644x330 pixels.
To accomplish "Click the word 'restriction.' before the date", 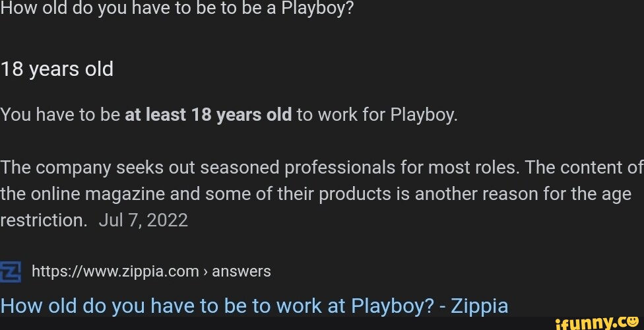I will click(44, 220).
